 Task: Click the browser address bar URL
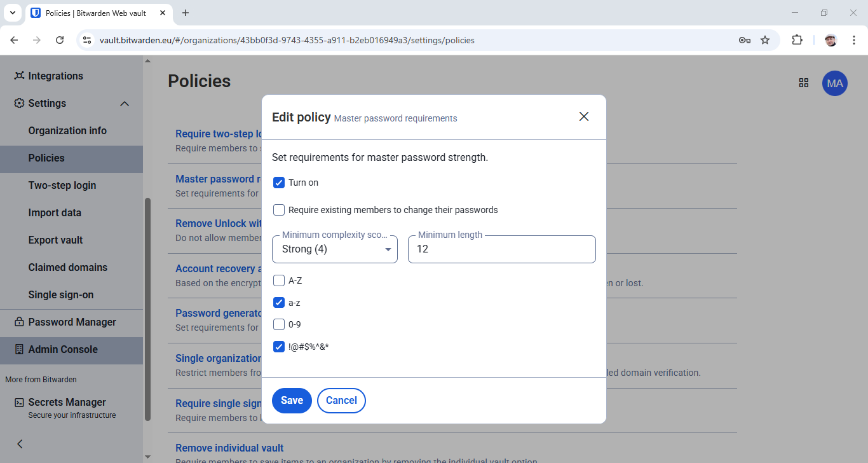click(x=287, y=40)
